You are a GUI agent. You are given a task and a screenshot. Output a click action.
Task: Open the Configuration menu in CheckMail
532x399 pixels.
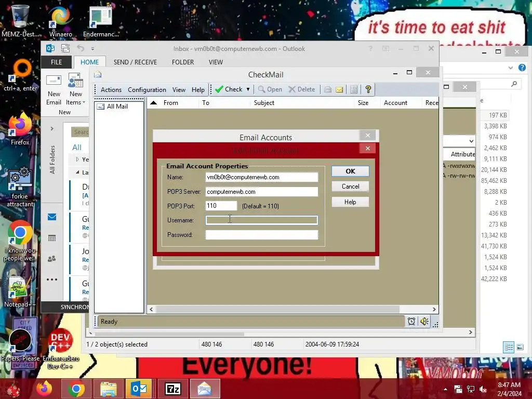147,89
